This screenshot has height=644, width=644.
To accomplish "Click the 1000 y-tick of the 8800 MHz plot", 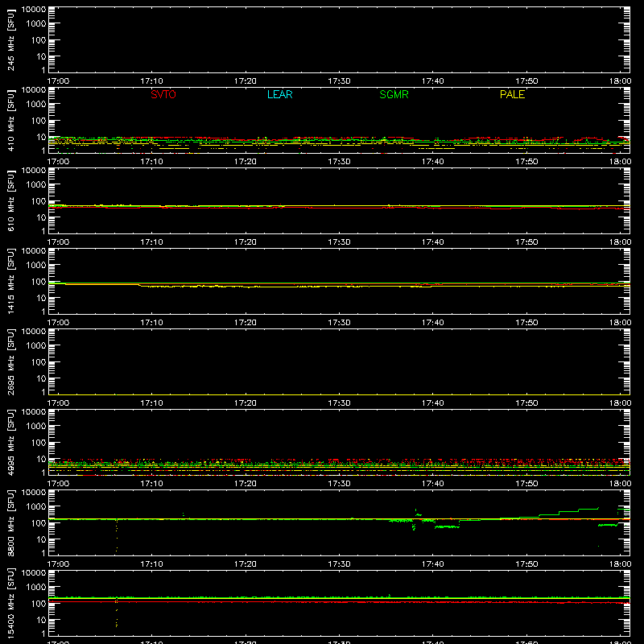I will [36, 506].
